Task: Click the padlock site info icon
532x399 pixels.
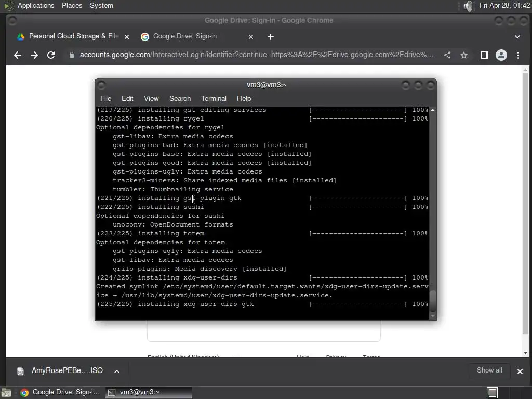Action: 72,55
